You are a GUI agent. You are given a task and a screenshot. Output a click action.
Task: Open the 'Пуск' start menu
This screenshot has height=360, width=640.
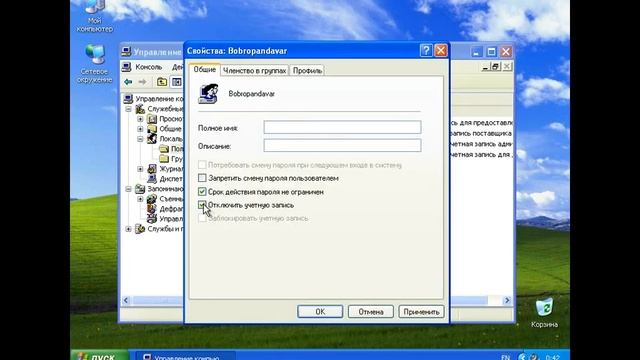click(100, 356)
